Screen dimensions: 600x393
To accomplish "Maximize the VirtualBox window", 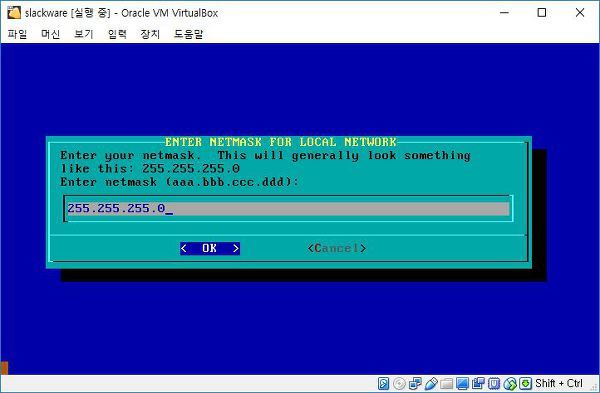I will click(x=541, y=13).
